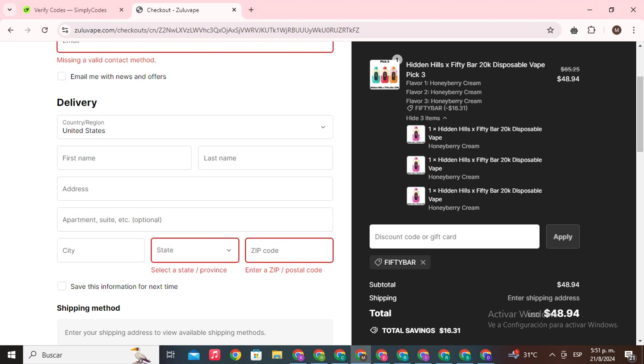
Task: Click the 'Enter a ZIP / postal code' error
Action: (x=284, y=270)
